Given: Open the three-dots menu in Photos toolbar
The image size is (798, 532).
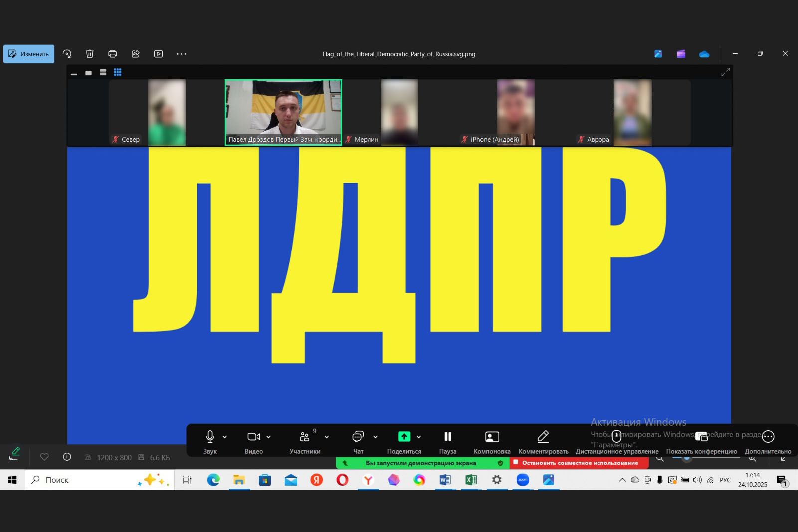Looking at the screenshot, I should [x=181, y=54].
